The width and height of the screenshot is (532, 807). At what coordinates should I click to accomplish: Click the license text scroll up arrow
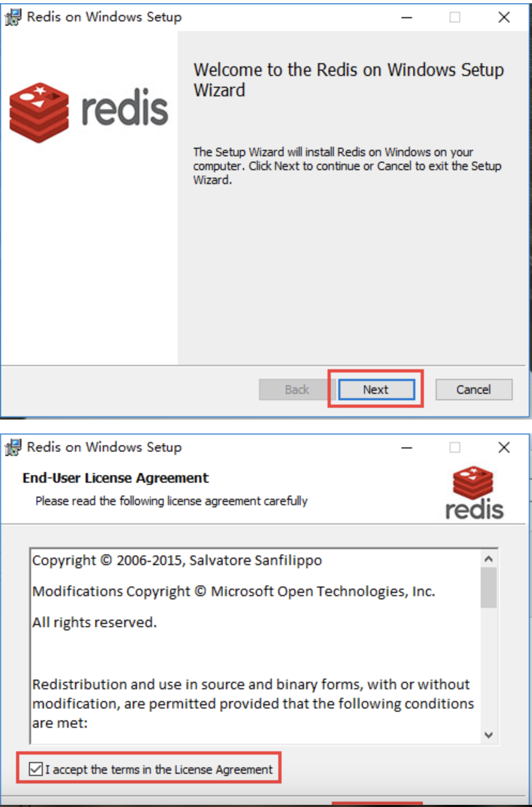click(x=488, y=559)
